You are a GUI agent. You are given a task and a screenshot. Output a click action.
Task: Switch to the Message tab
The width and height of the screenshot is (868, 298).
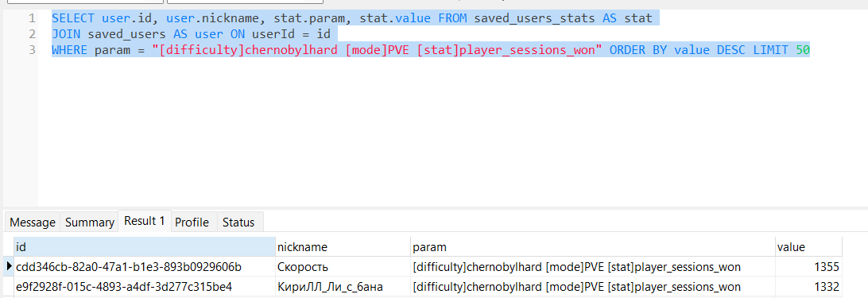pos(33,223)
